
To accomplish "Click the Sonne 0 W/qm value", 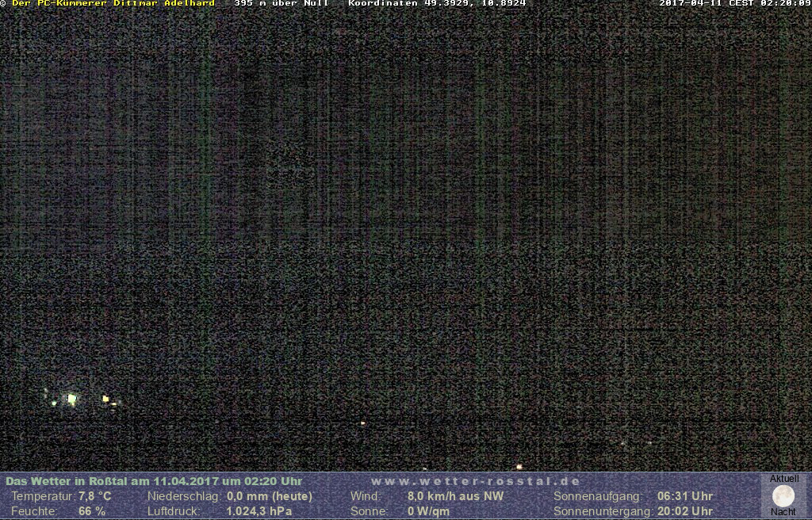I will coord(428,511).
